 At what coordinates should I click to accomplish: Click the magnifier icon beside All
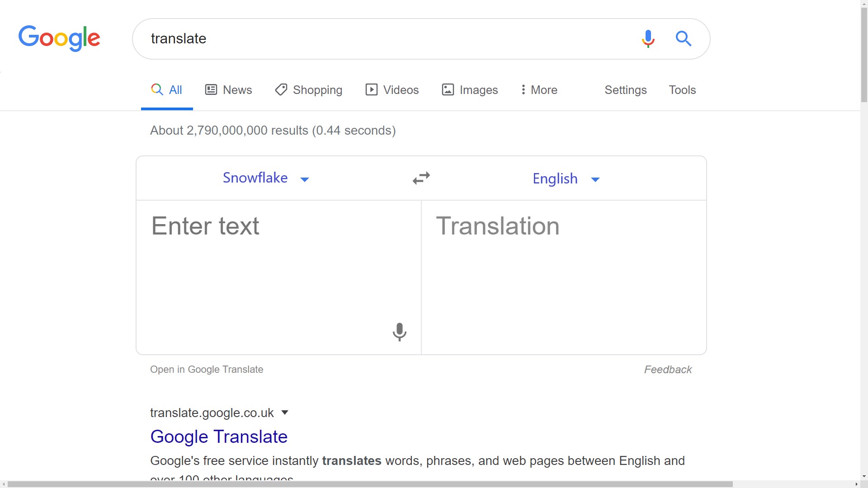156,89
